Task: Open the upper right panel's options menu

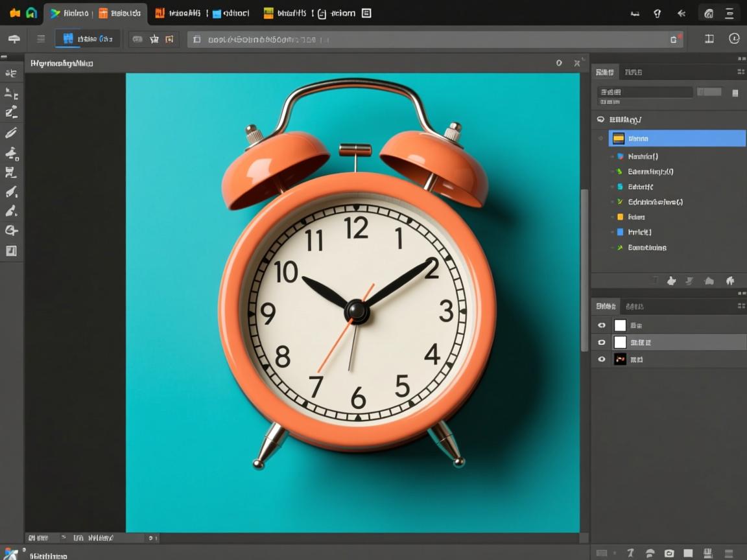Action: [741, 72]
